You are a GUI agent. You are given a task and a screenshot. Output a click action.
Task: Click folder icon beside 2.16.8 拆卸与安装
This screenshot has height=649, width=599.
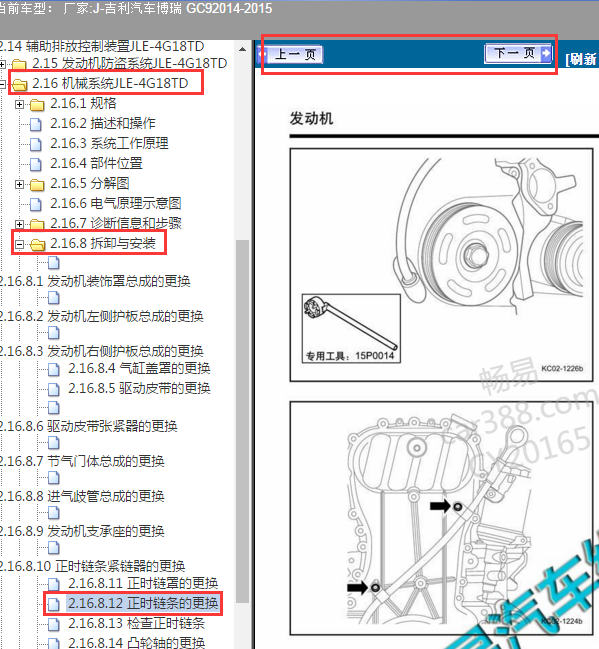click(37, 245)
